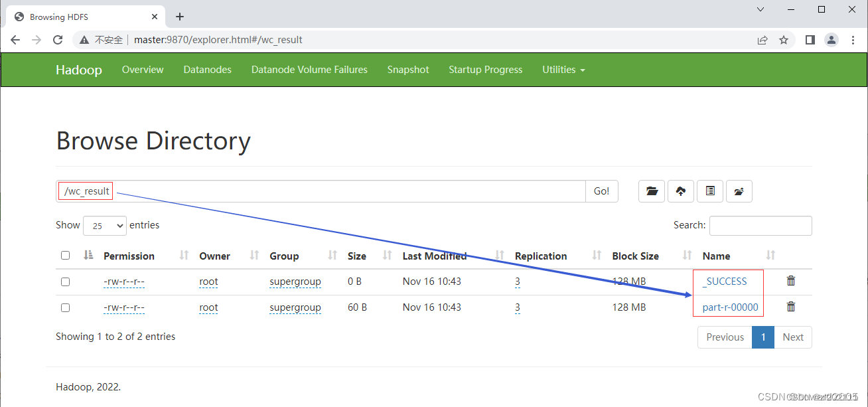Tick the checkbox for the part-r-00000 row
This screenshot has width=868, height=407.
coord(65,307)
